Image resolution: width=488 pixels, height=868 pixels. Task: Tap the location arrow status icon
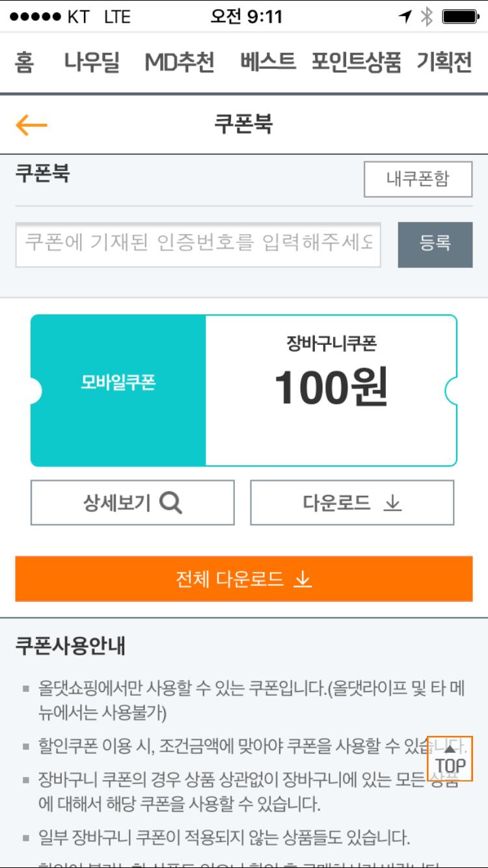pyautogui.click(x=406, y=17)
